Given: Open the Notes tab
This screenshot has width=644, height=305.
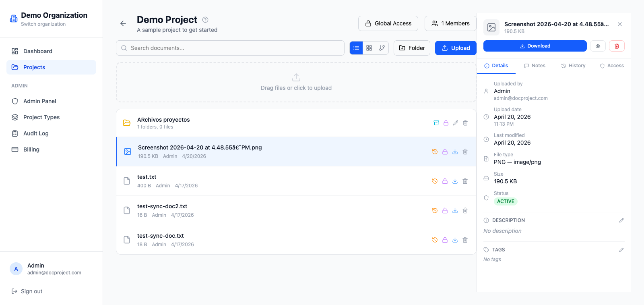Looking at the screenshot, I should click(x=535, y=66).
